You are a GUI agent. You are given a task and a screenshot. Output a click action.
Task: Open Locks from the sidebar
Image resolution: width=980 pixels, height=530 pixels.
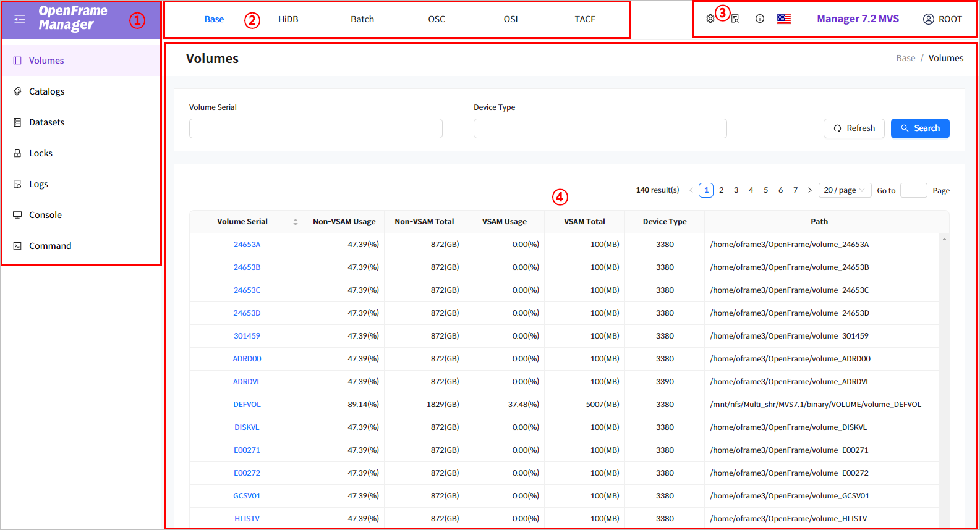tap(41, 153)
